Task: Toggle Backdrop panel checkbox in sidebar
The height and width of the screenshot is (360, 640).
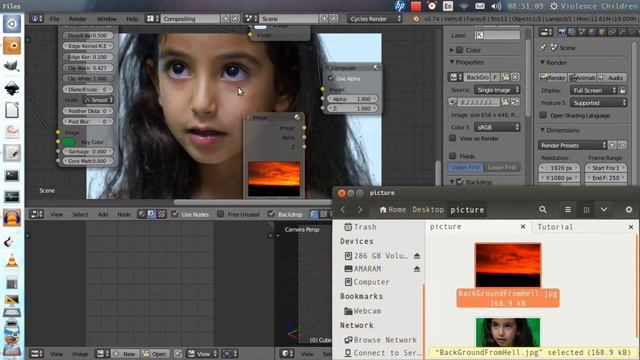Action: [460, 182]
